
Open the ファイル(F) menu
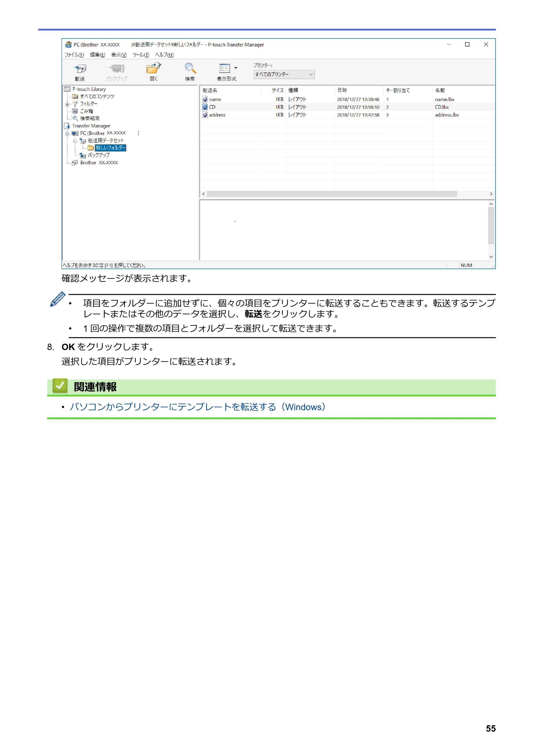pos(74,55)
